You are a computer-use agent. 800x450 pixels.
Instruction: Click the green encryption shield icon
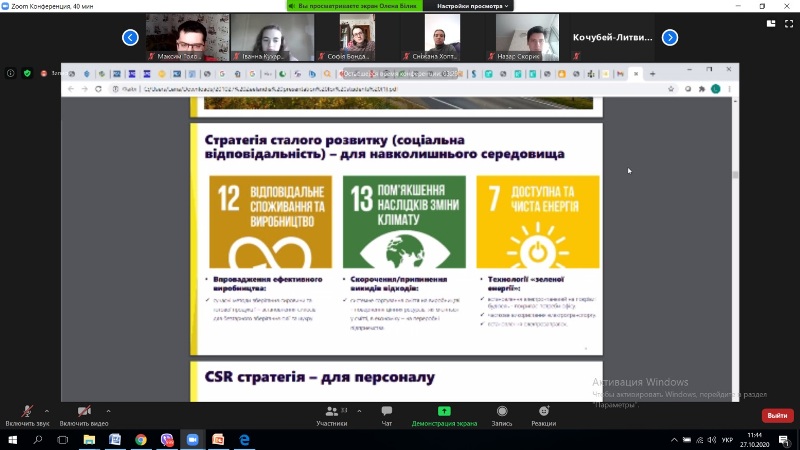coord(27,73)
